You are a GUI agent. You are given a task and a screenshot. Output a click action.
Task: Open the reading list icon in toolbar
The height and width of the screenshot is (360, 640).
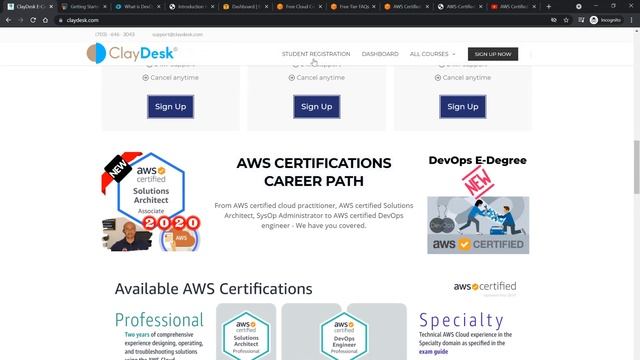[x=581, y=20]
